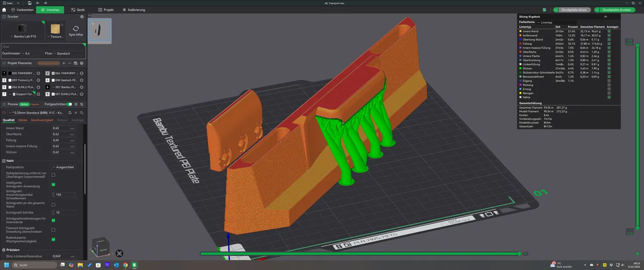Switch to the Gerät tab
The height and width of the screenshot is (270, 644).
tap(78, 10)
